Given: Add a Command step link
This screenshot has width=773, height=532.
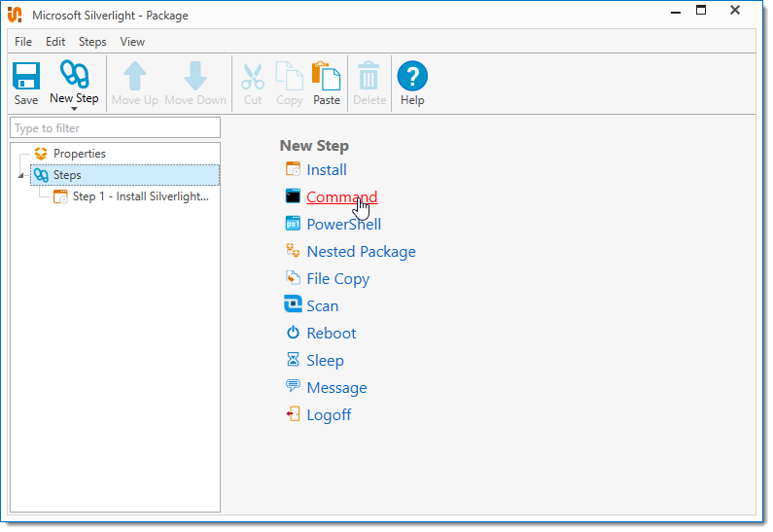Looking at the screenshot, I should (341, 196).
